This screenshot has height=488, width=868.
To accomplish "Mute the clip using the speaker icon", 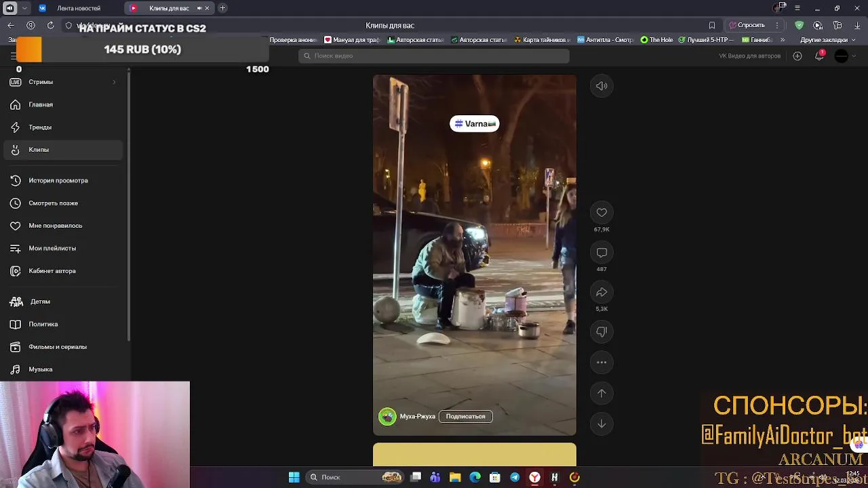I will 601,86.
